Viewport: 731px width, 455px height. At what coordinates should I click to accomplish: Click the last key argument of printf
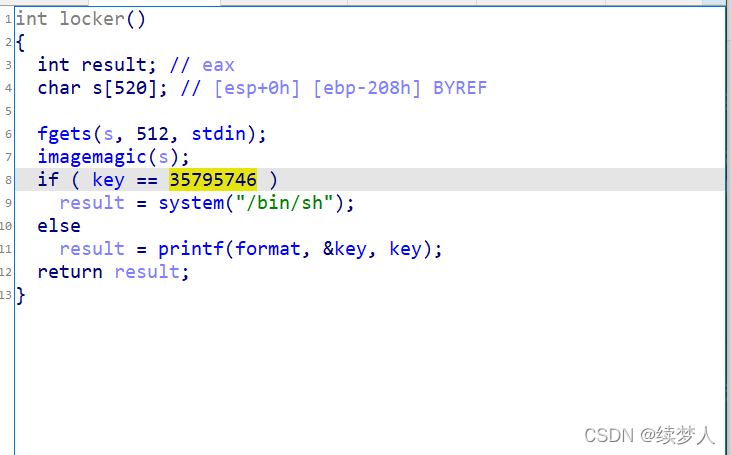click(405, 249)
